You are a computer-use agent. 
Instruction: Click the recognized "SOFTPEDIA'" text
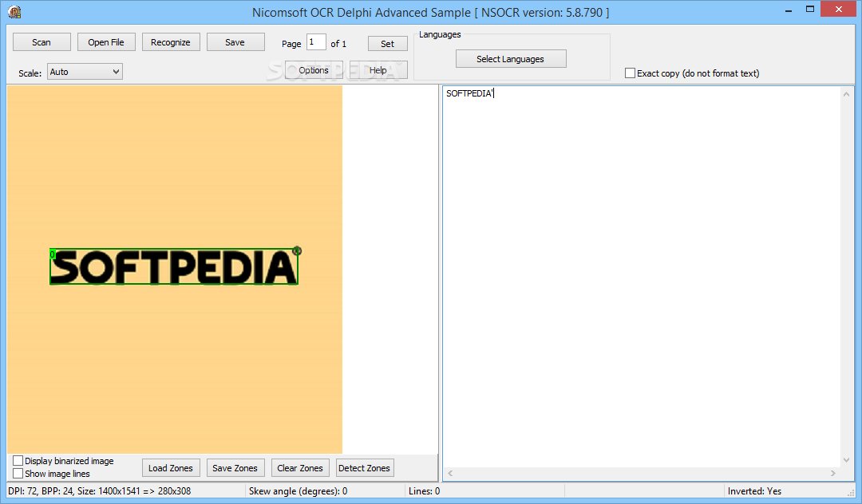(x=470, y=93)
